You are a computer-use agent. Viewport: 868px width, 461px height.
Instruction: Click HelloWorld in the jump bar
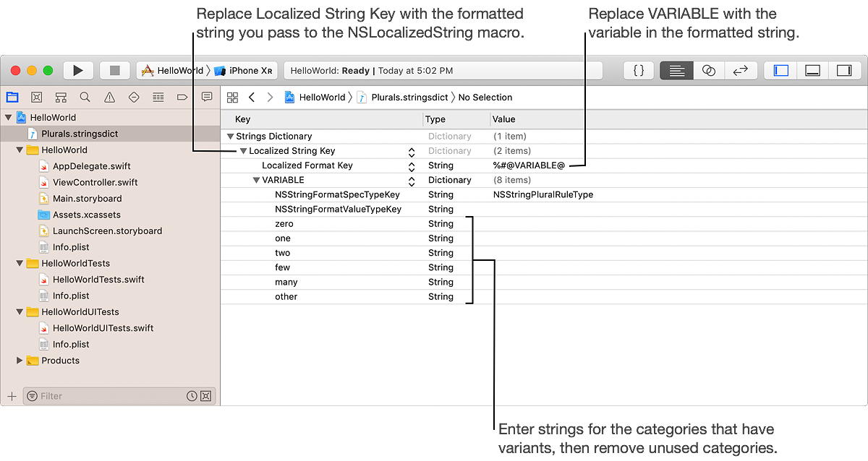[x=315, y=97]
